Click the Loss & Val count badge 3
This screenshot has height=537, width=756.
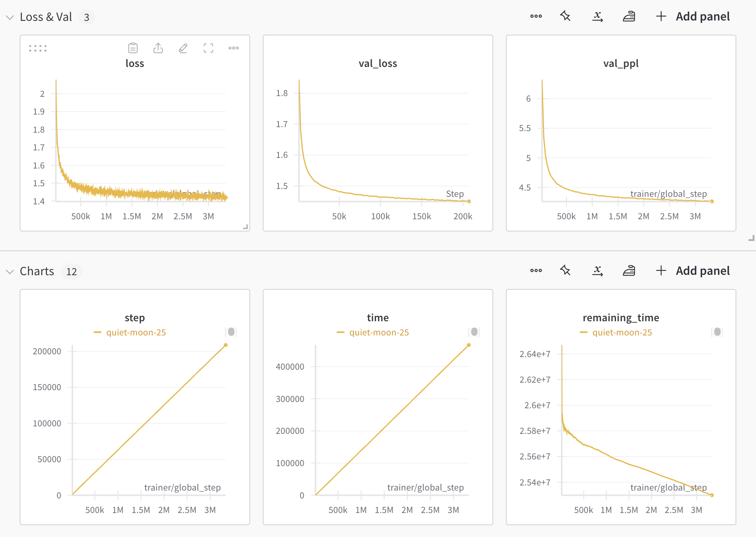pos(87,17)
